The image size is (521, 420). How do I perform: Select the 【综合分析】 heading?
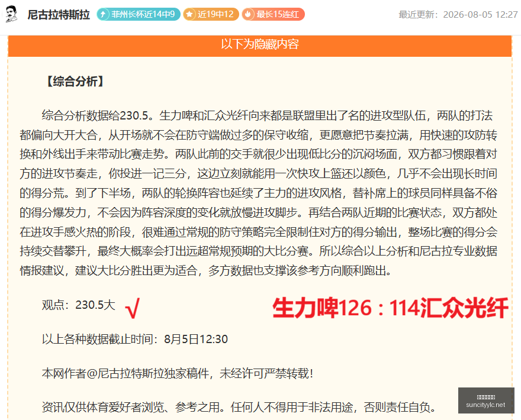click(x=75, y=82)
